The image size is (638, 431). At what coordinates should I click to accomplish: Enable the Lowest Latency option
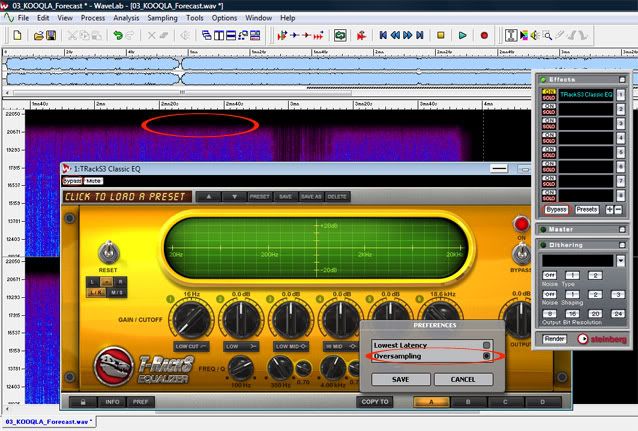click(x=486, y=345)
